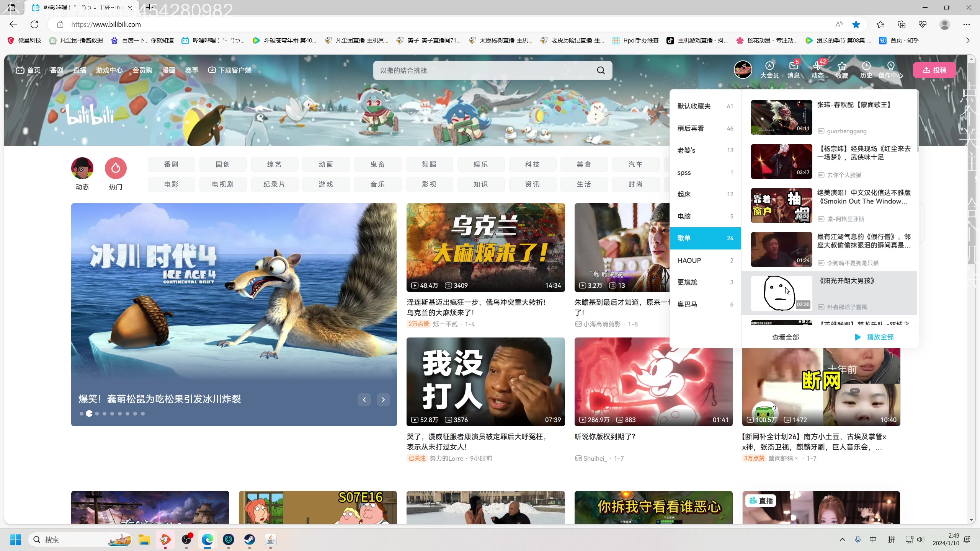Click the bookmark star in address bar
The height and width of the screenshot is (551, 980).
click(x=856, y=24)
